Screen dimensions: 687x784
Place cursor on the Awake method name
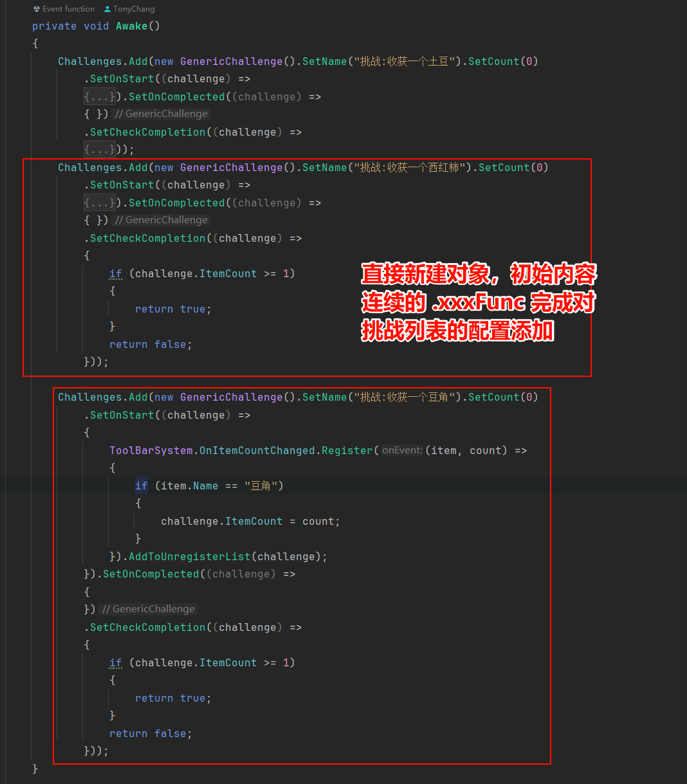tap(132, 26)
